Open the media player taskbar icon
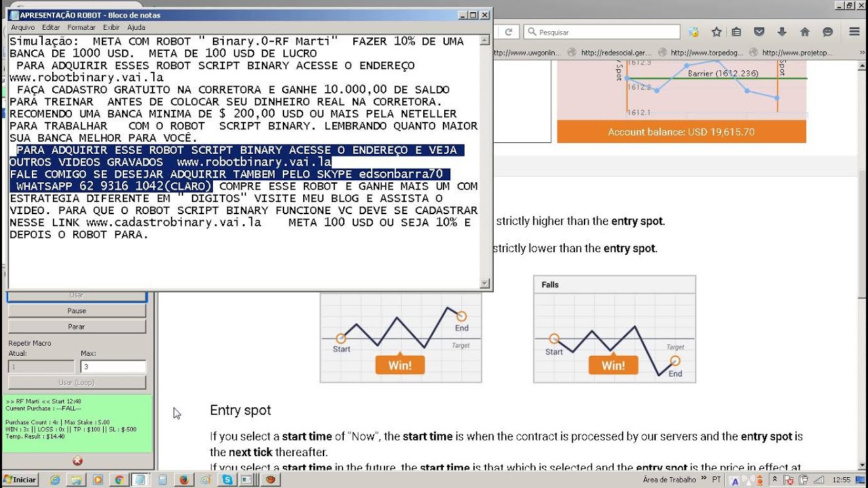 coord(98,479)
